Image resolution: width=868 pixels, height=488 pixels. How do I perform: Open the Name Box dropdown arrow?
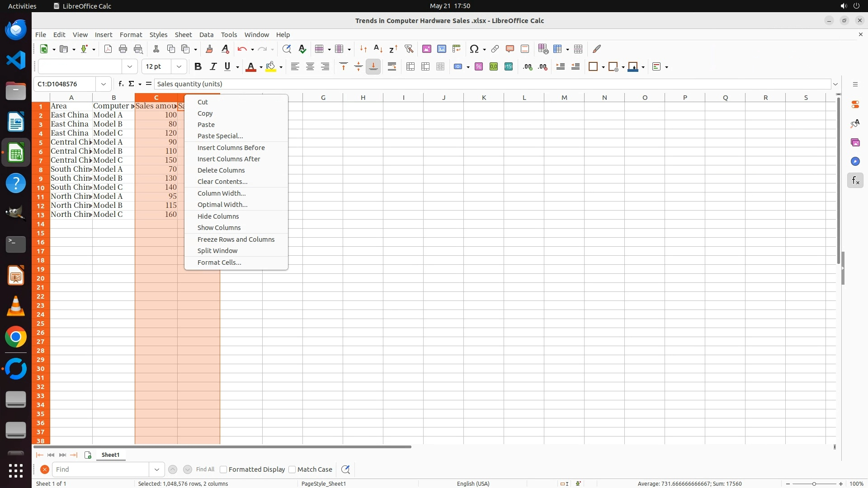click(x=104, y=84)
